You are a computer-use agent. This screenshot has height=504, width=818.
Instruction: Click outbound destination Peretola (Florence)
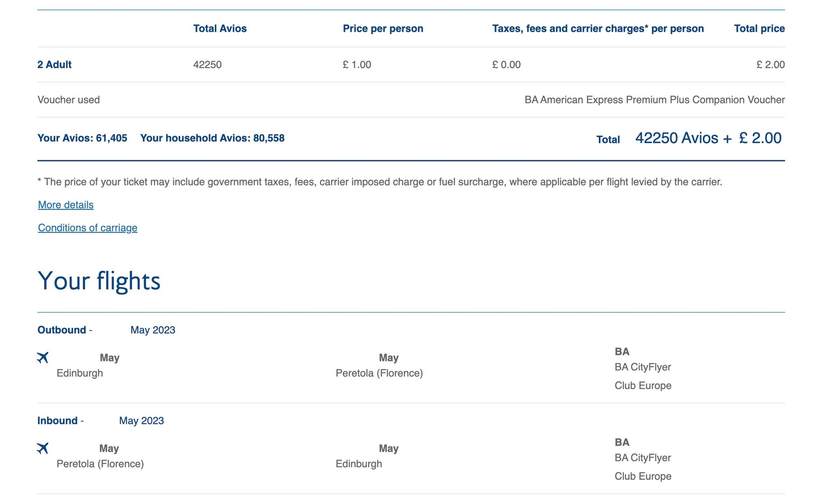(x=379, y=373)
